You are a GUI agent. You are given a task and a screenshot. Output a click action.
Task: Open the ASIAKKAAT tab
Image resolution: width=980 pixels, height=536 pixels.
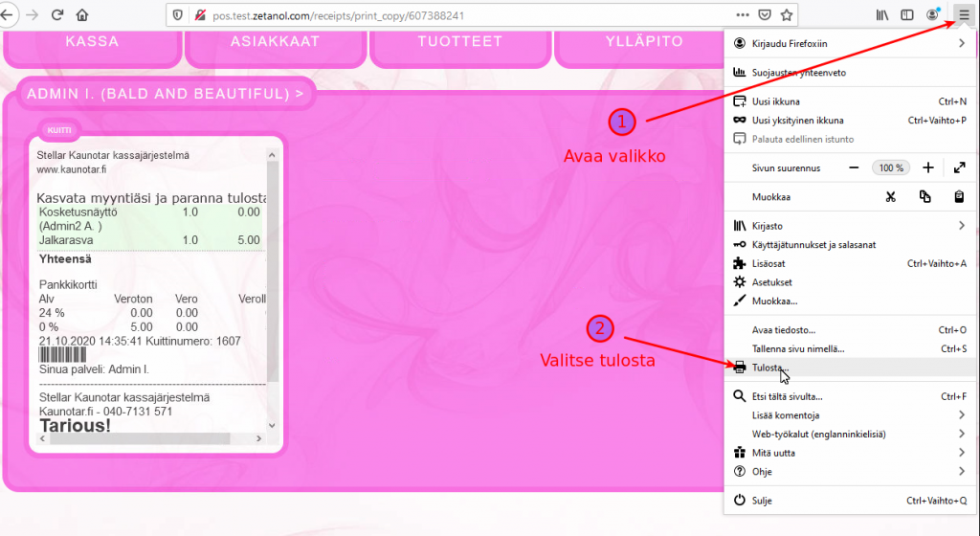pyautogui.click(x=275, y=42)
